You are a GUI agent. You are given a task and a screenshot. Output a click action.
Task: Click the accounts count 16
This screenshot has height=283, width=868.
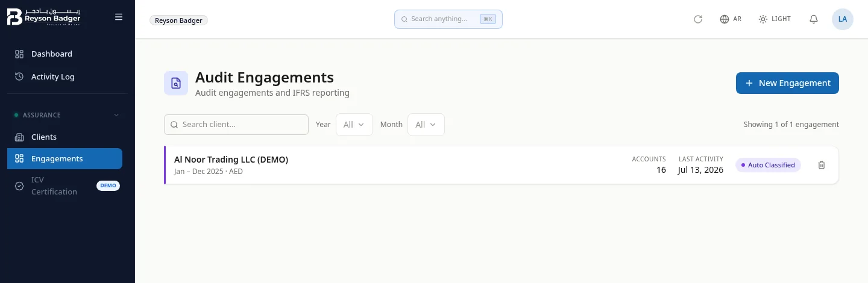click(x=661, y=170)
